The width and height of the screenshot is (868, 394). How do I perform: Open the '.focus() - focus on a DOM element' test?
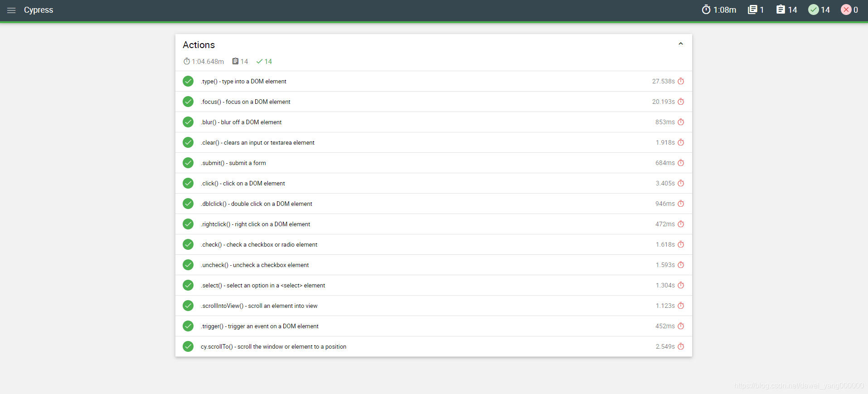[434, 102]
